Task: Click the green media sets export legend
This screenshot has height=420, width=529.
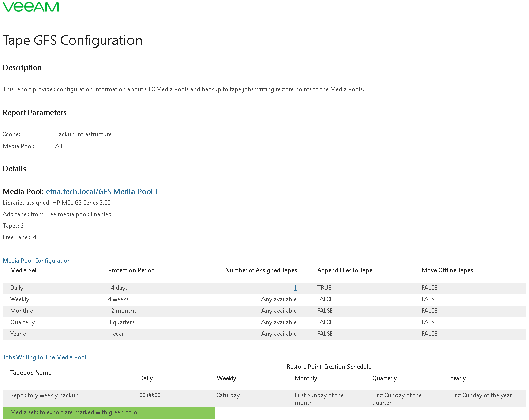Action: (108, 413)
